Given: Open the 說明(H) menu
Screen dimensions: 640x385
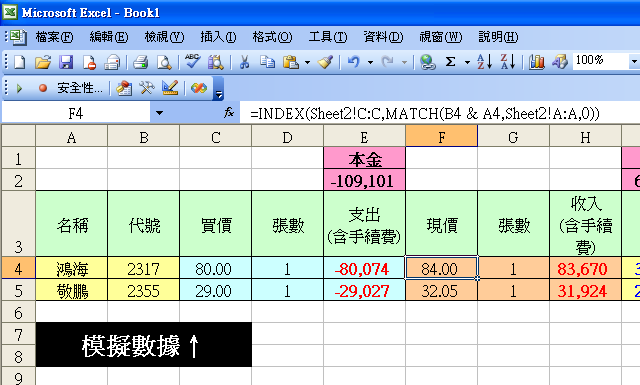Looking at the screenshot, I should click(x=498, y=37).
